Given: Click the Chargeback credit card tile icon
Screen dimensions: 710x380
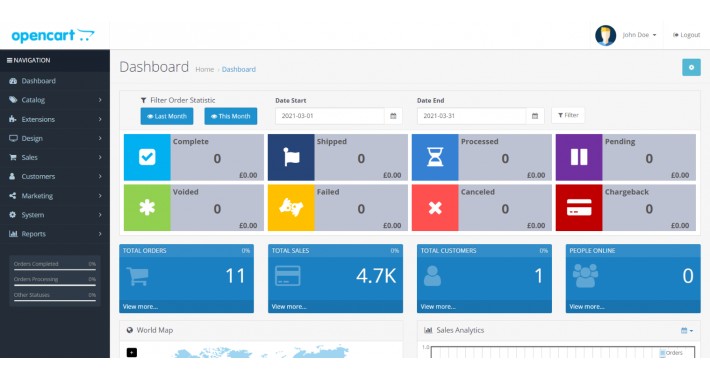Looking at the screenshot, I should click(x=579, y=208).
